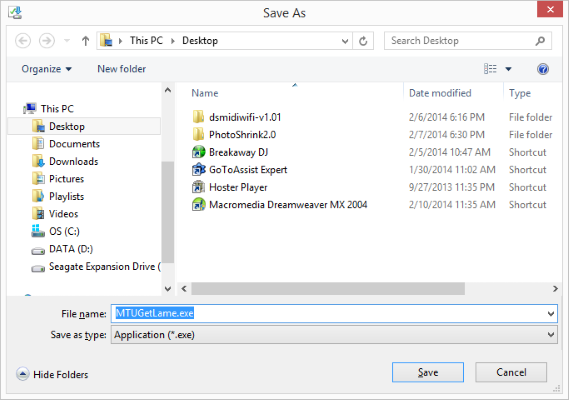569x400 pixels.
Task: Click the Save button
Action: (428, 372)
